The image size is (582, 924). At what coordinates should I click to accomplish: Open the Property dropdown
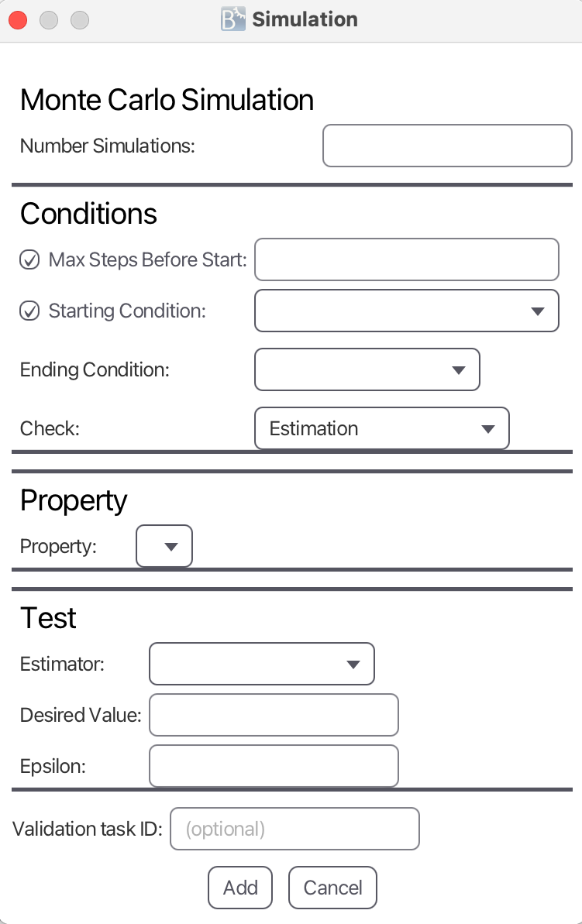[164, 547]
